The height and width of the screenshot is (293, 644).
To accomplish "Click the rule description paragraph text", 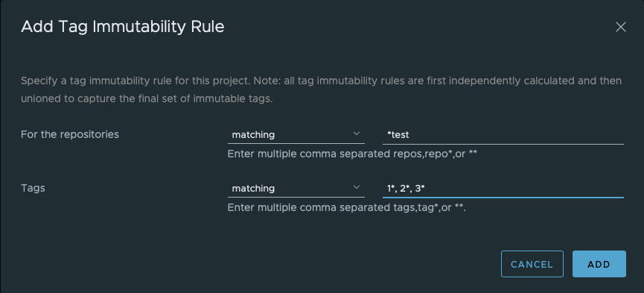I will click(x=321, y=89).
